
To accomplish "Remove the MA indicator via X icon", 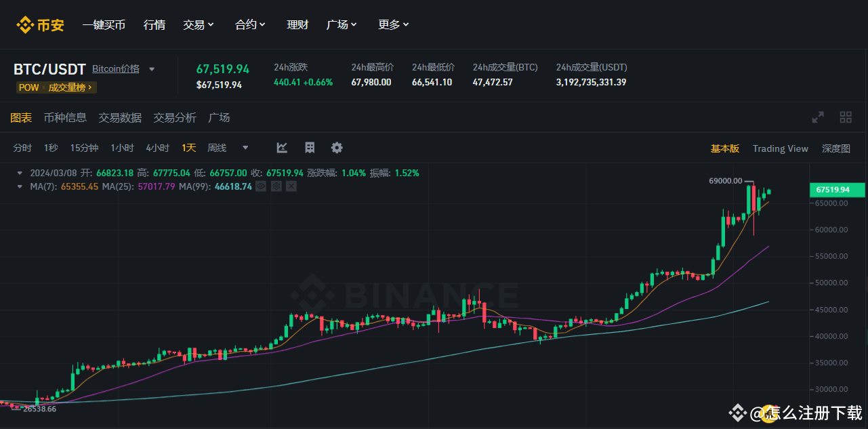I will point(291,186).
